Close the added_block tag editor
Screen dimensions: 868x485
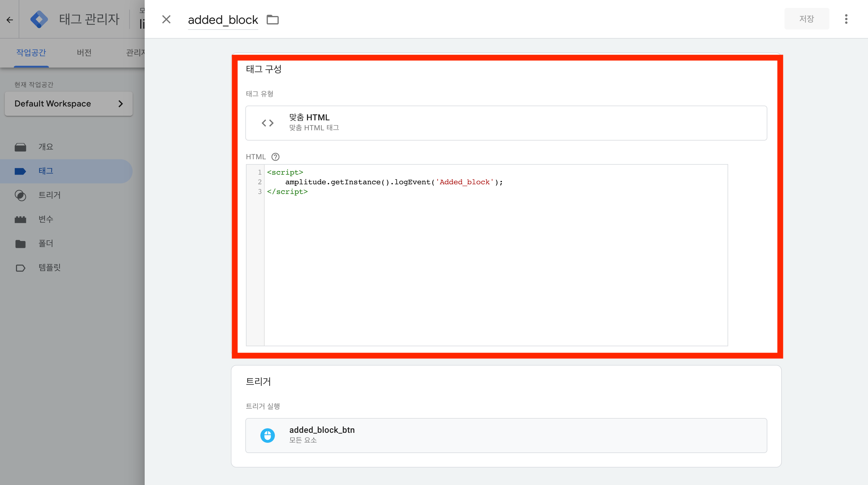point(166,19)
